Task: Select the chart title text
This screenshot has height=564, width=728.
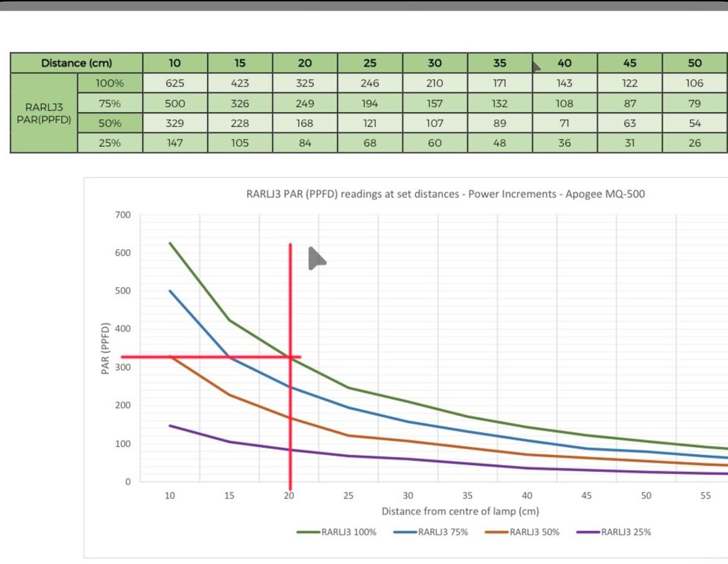Action: 445,194
